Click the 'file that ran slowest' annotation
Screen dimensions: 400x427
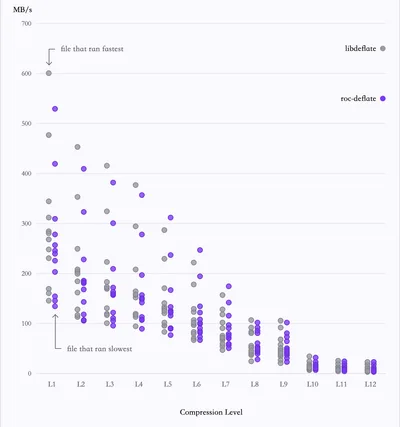click(99, 349)
